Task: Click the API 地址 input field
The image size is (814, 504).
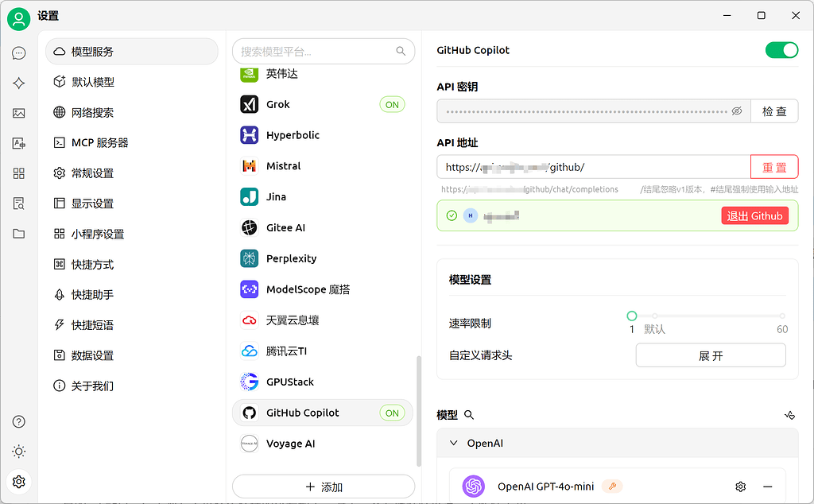Action: [594, 167]
